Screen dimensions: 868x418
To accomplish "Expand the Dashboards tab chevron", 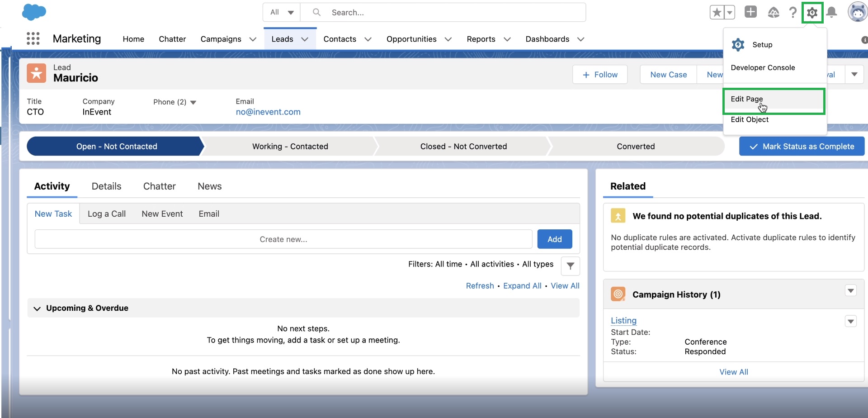I will pos(581,39).
